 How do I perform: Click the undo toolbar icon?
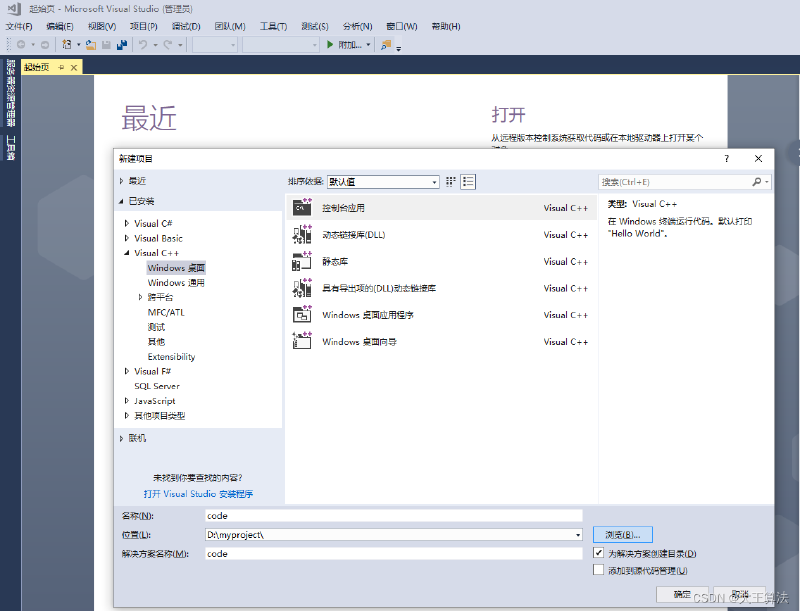[x=143, y=45]
